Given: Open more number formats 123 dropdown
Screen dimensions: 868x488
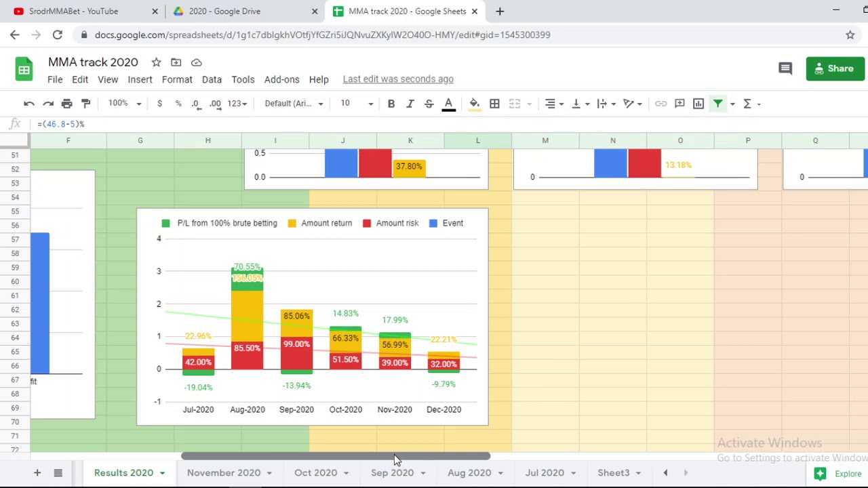Looking at the screenshot, I should point(238,104).
